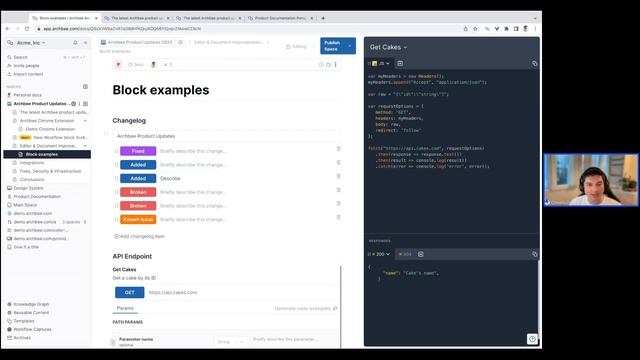Open notifications bell in sidebar header
The height and width of the screenshot is (360, 640).
[75, 42]
